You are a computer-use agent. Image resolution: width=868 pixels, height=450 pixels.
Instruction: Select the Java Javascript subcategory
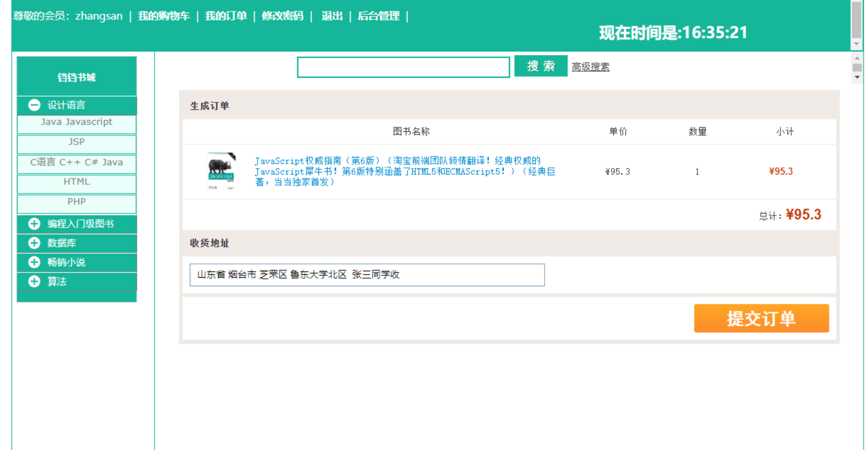(76, 122)
